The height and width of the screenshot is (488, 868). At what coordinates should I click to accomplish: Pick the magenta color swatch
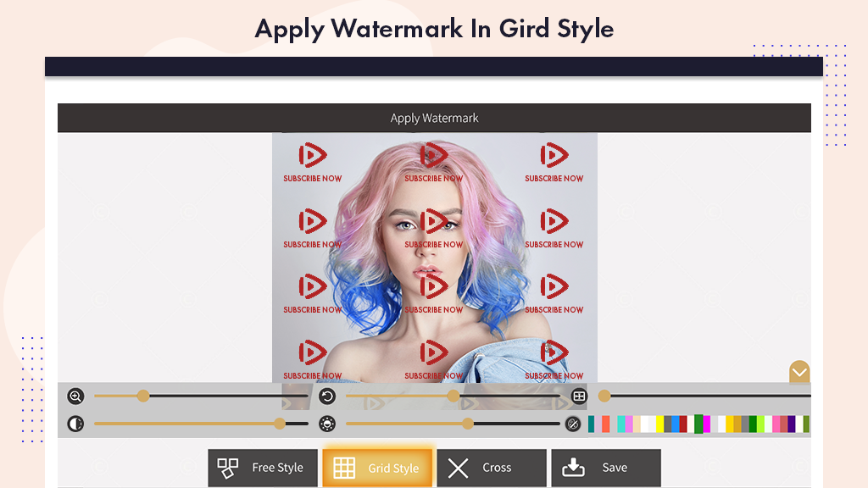click(706, 424)
